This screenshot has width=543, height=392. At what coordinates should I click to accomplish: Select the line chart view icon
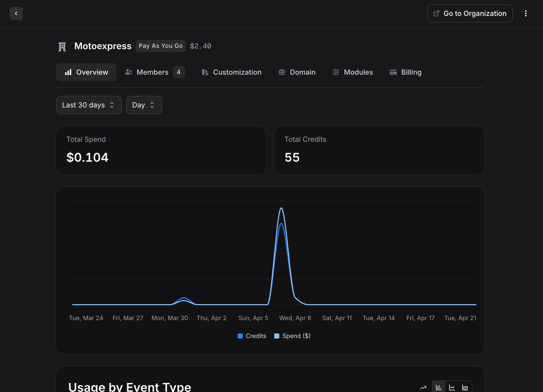coord(452,387)
